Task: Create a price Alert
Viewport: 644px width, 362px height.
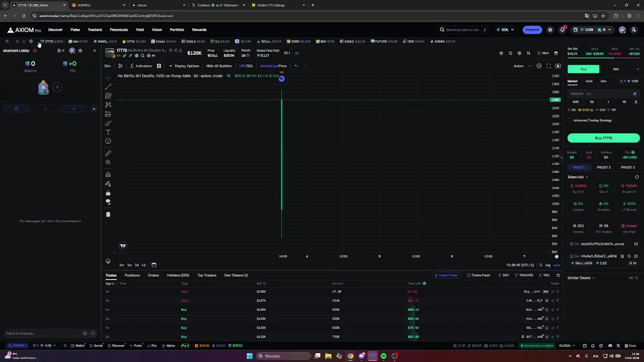Action: coord(543,53)
